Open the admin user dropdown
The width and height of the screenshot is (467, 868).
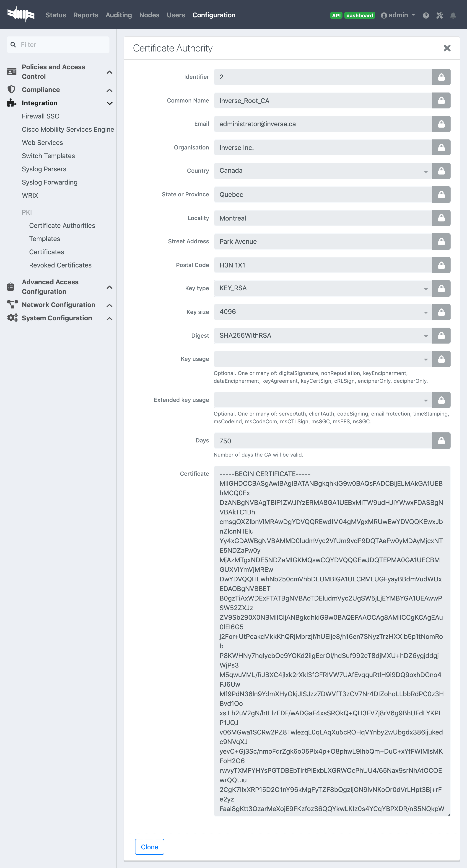click(398, 15)
